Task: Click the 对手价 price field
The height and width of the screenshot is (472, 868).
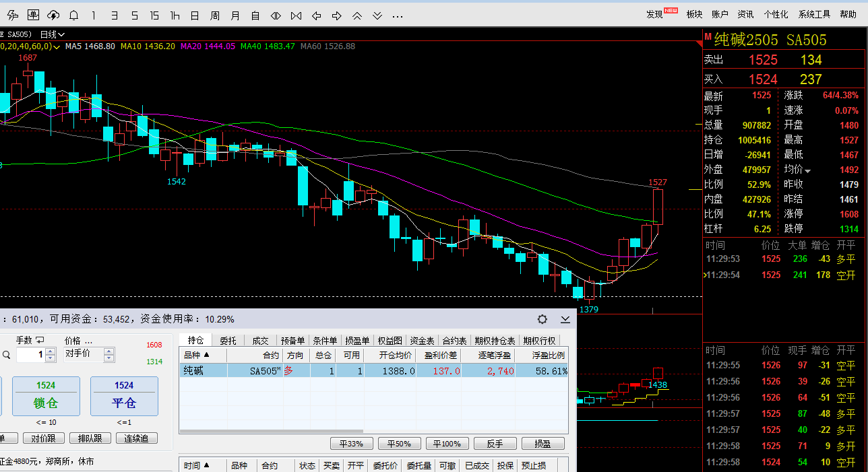Action: (x=84, y=355)
